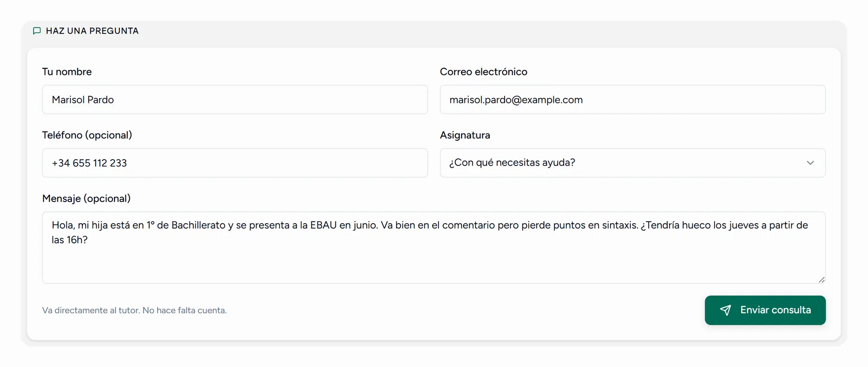Click the phone number +34 655 112 233
The height and width of the screenshot is (367, 868).
(89, 163)
